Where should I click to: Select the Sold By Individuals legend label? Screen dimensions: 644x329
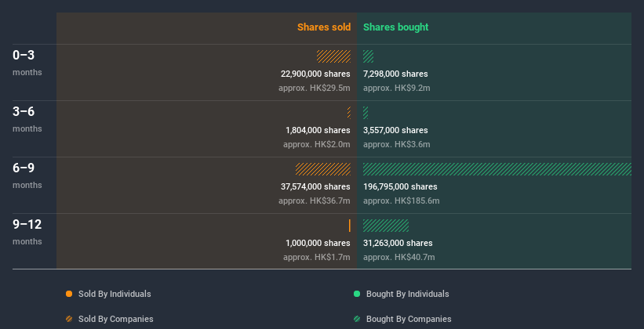click(x=115, y=294)
